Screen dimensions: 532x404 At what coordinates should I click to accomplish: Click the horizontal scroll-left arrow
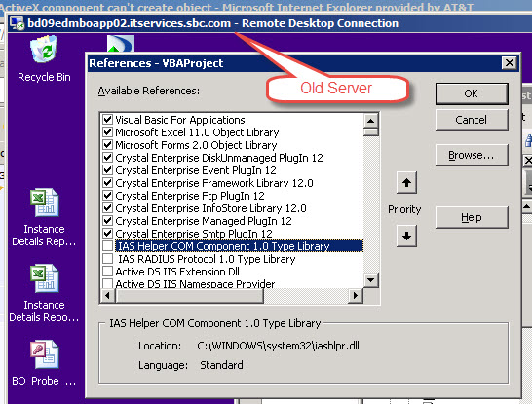pos(107,295)
